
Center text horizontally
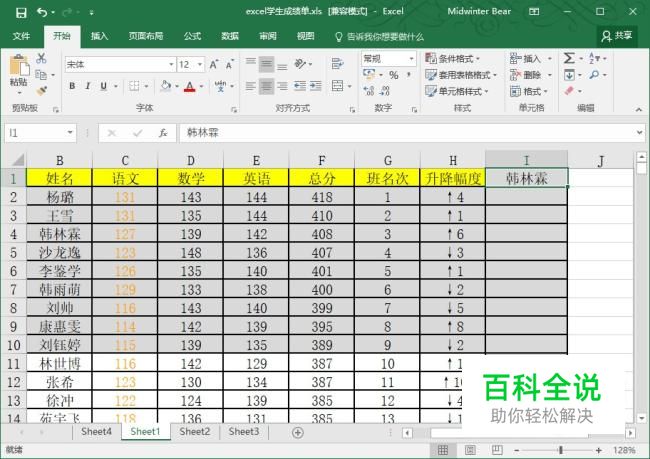click(x=267, y=86)
